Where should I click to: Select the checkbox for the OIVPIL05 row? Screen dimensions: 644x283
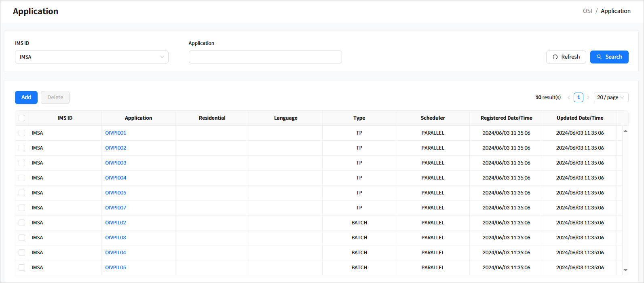point(22,268)
